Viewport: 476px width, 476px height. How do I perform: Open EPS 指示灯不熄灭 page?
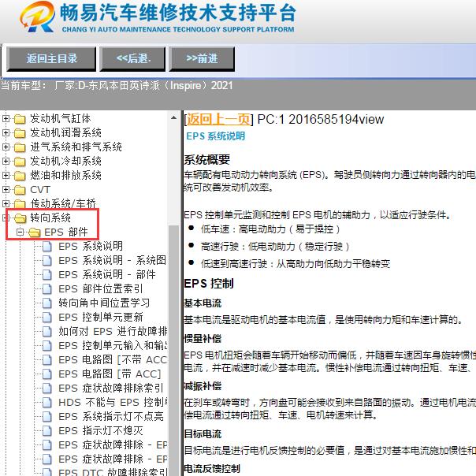(x=101, y=430)
